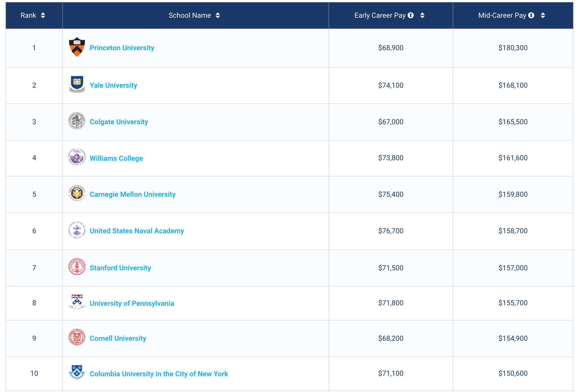The width and height of the screenshot is (580, 392).
Task: Open the Stanford University link
Action: click(120, 268)
